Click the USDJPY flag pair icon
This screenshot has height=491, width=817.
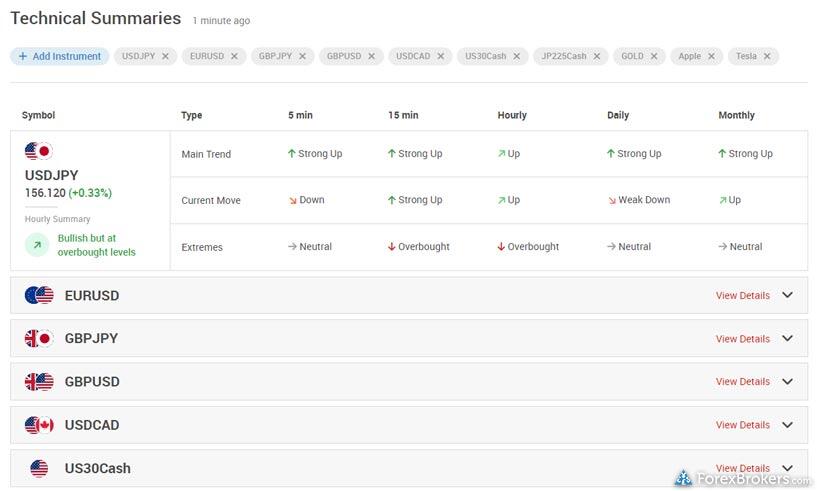tap(38, 152)
